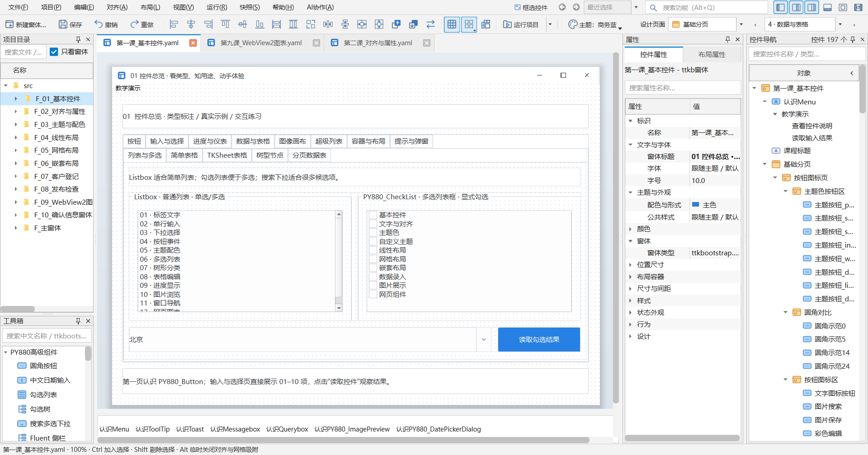Toggle the left sidebar panel layout button
868x455 pixels.
pyautogui.click(x=781, y=7)
